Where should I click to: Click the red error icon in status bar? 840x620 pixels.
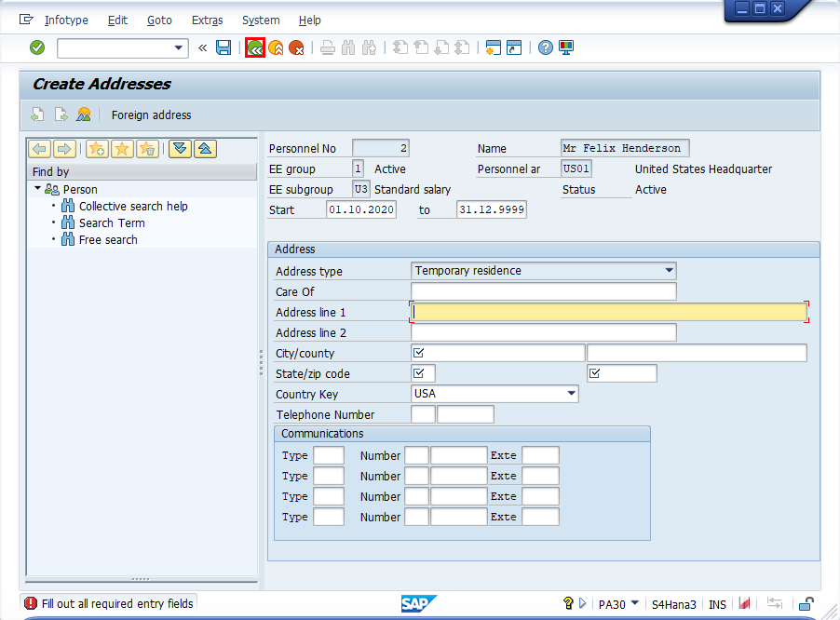(31, 603)
